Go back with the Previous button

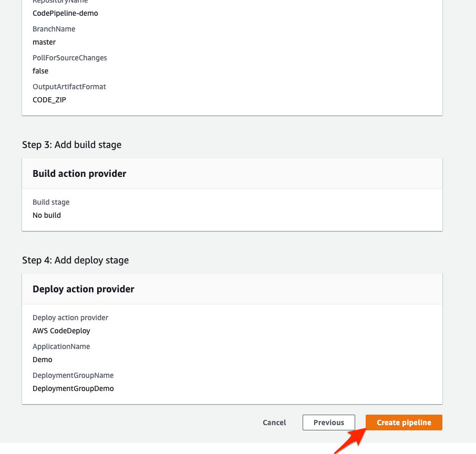pos(328,423)
